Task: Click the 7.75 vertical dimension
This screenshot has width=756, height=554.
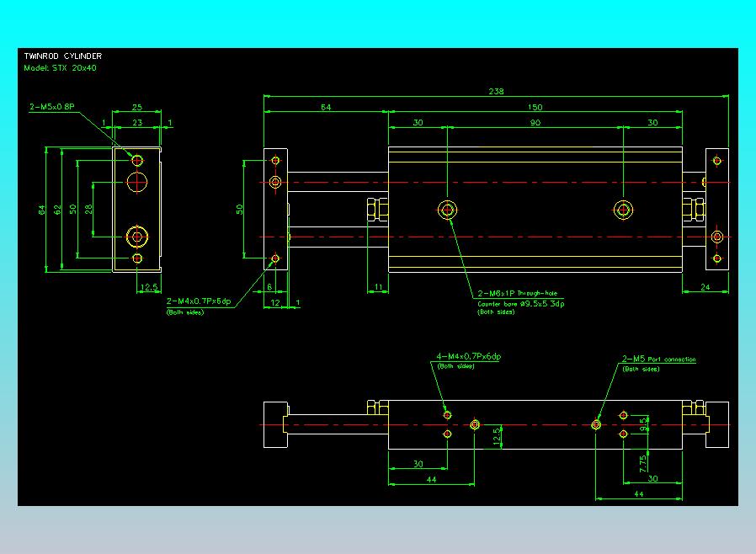Action: click(642, 464)
